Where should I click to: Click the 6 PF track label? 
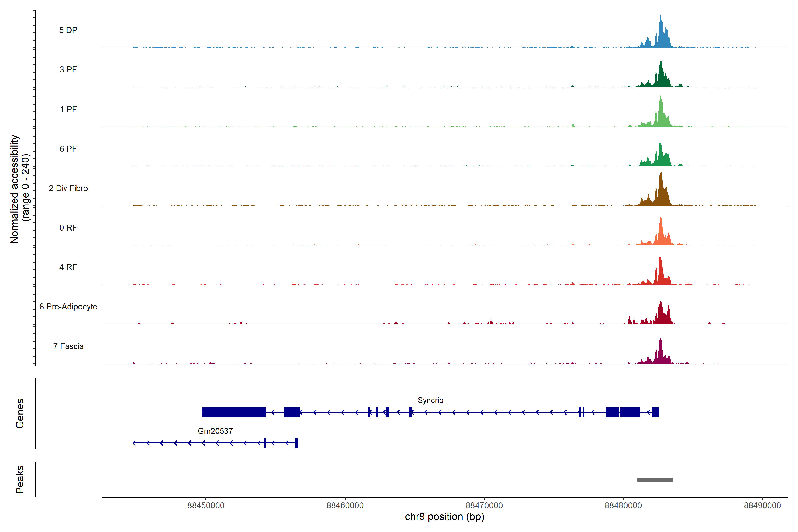pos(68,149)
